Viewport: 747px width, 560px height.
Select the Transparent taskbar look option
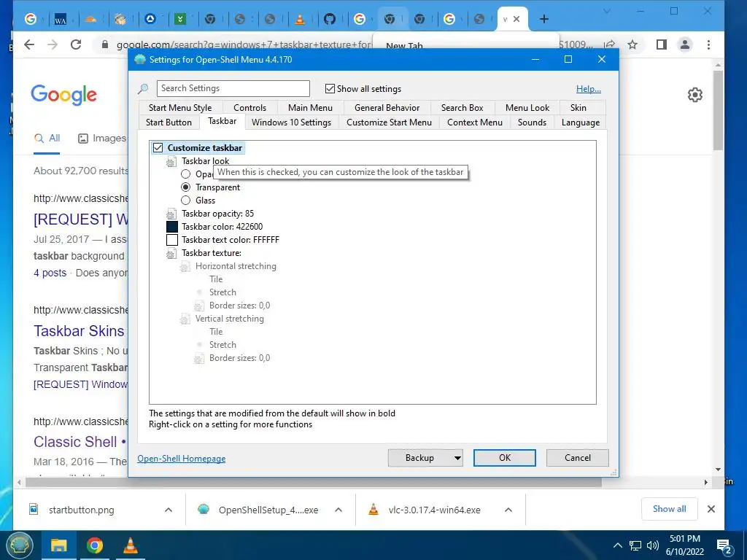click(186, 187)
